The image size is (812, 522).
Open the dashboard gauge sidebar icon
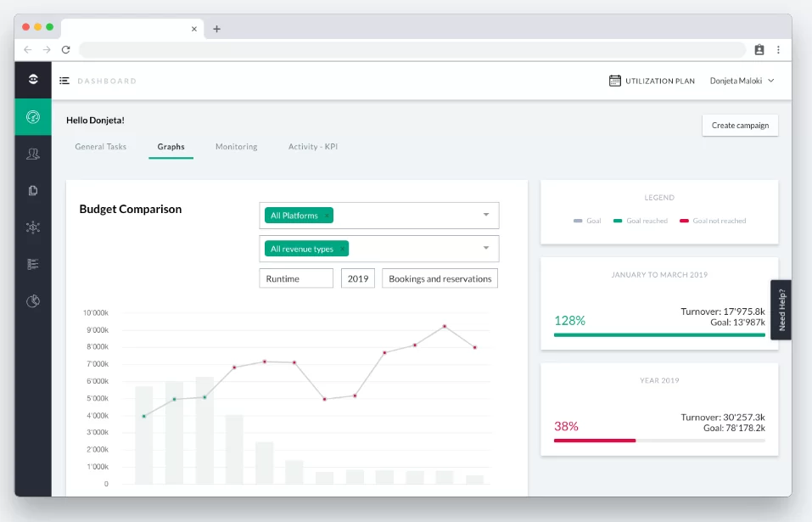click(33, 117)
